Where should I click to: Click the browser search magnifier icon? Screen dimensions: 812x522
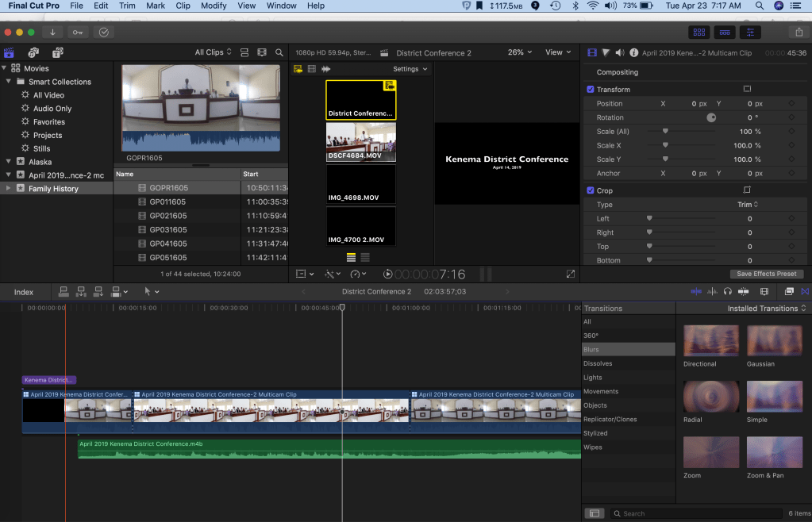point(279,52)
